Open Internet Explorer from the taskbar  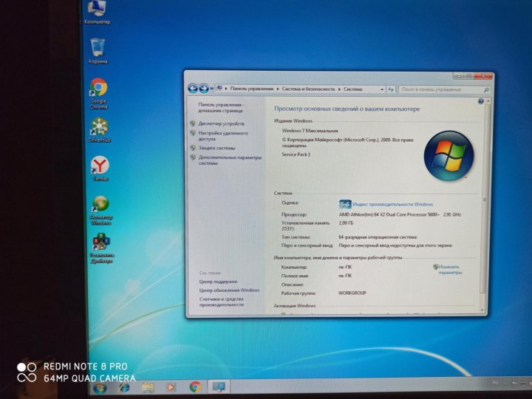pyautogui.click(x=124, y=386)
